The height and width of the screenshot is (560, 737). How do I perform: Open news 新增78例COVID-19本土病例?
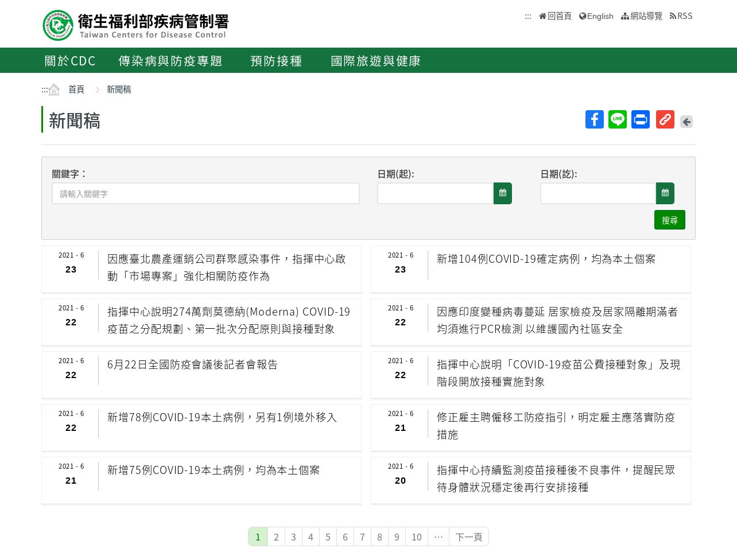[222, 418]
